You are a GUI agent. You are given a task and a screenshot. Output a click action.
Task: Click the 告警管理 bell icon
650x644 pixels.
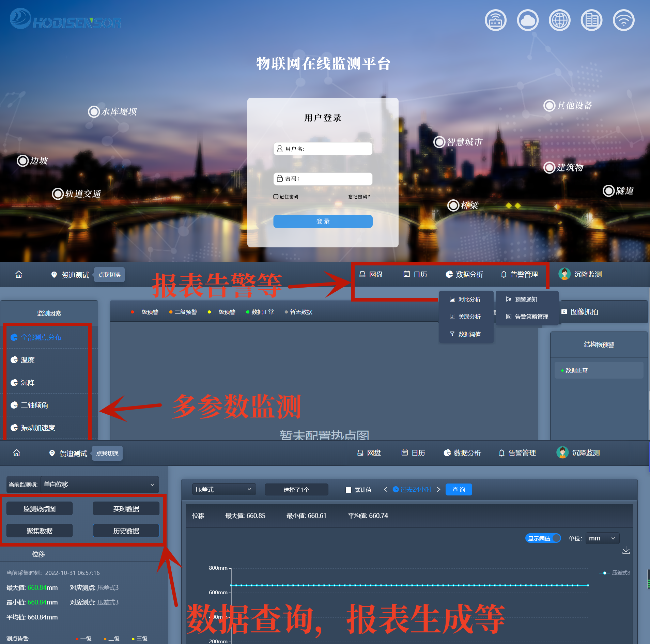(x=520, y=274)
